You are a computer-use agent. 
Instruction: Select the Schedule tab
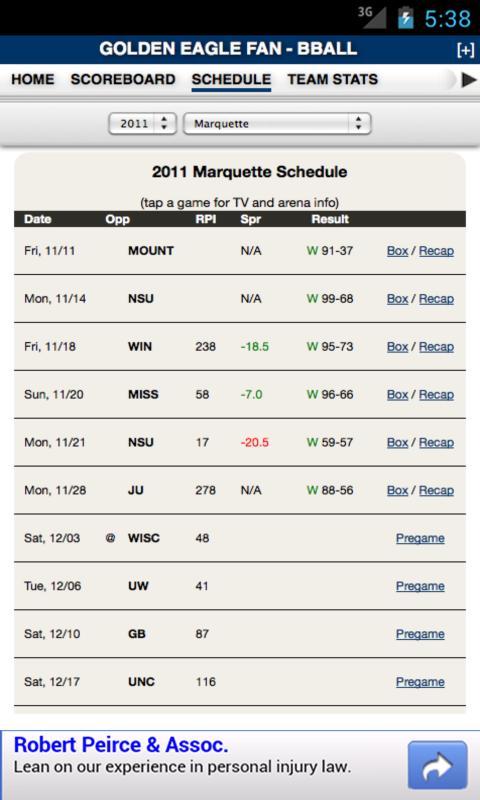click(231, 80)
